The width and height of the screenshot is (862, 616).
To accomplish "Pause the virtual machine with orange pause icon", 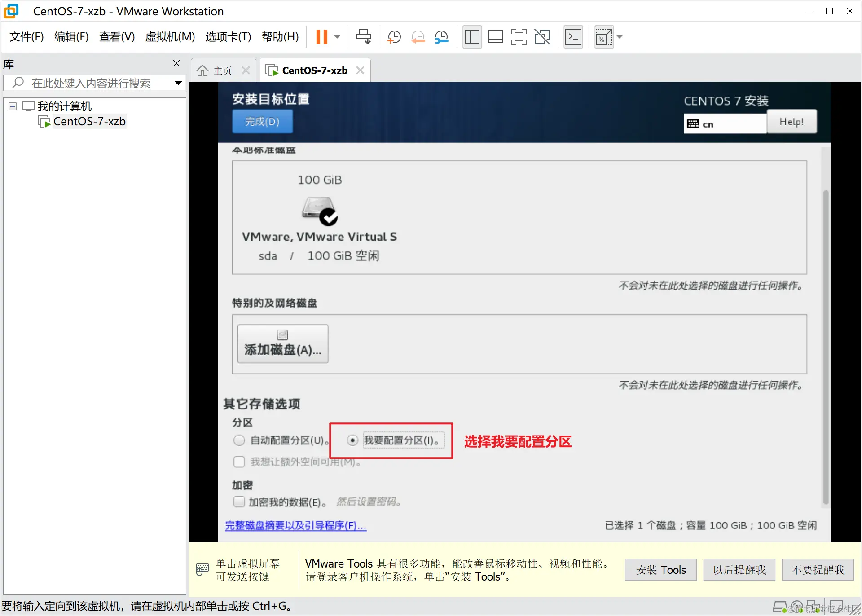I will click(x=321, y=37).
